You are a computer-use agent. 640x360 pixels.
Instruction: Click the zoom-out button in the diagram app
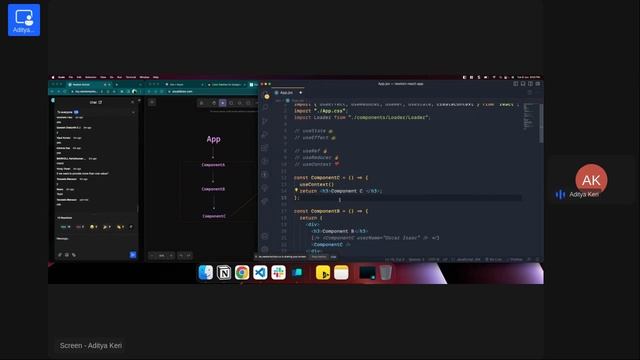click(152, 256)
